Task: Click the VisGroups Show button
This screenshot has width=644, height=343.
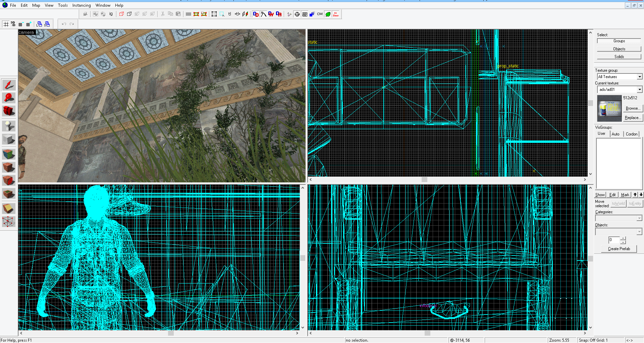Action: (600, 195)
